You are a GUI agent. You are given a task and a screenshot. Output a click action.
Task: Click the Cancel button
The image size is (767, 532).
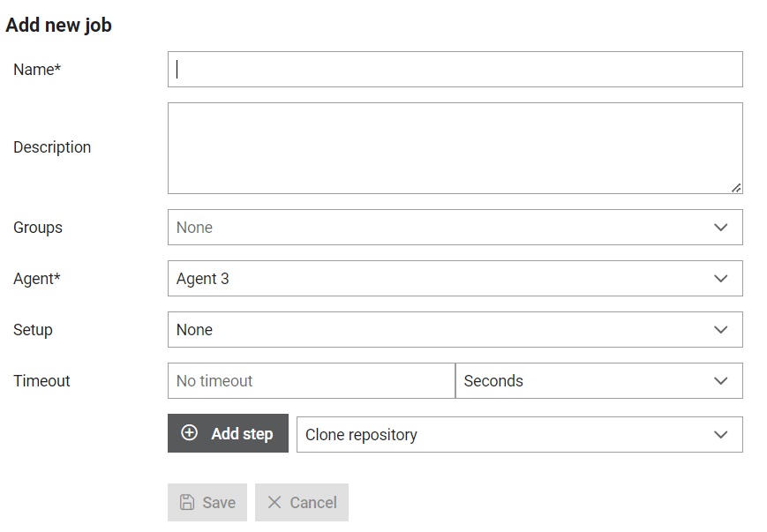tap(302, 502)
